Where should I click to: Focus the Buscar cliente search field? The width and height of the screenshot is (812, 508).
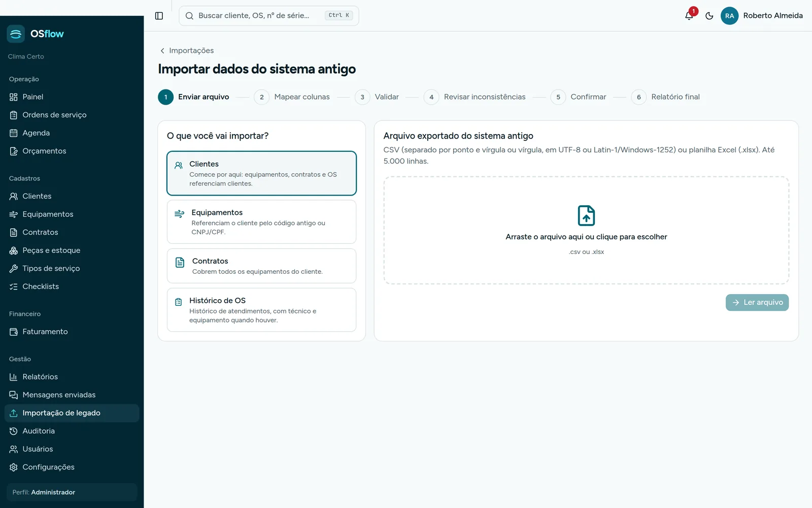click(269, 16)
